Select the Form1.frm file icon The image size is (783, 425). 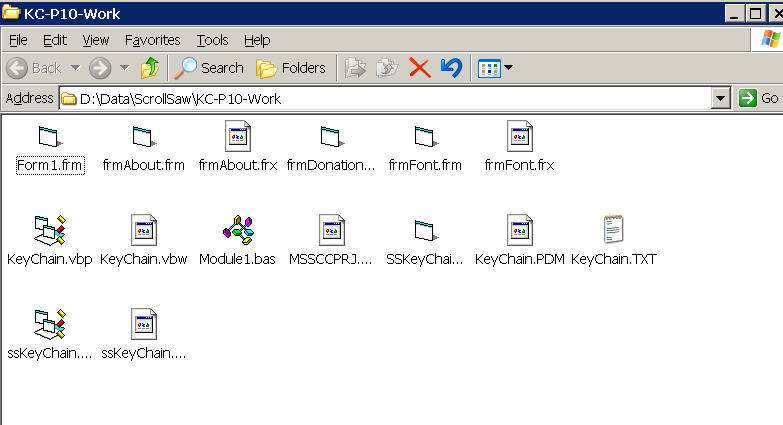pyautogui.click(x=50, y=136)
